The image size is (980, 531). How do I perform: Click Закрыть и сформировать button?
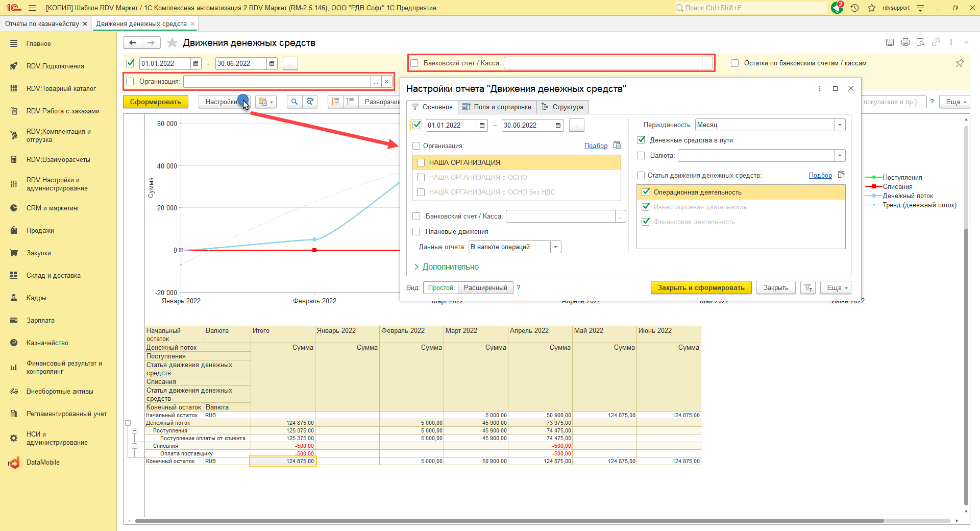coord(701,288)
